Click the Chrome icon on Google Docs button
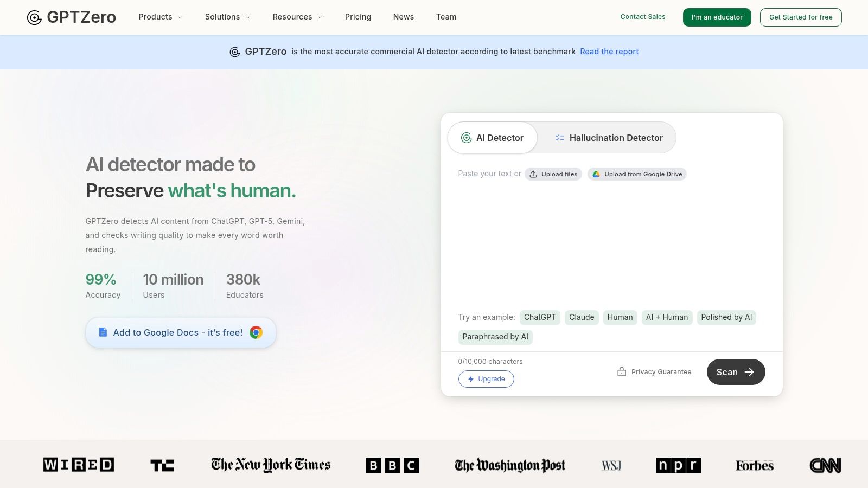 coord(256,332)
